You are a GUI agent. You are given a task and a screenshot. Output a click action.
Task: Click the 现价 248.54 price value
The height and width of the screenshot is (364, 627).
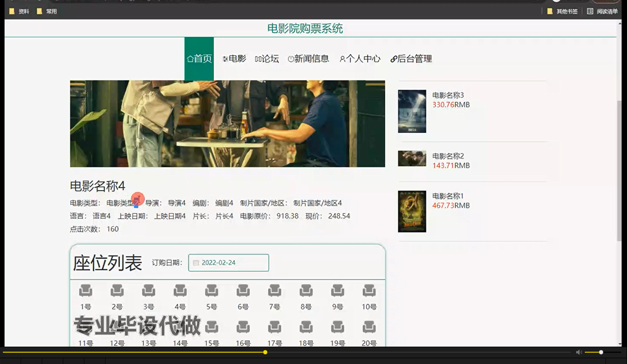point(339,216)
